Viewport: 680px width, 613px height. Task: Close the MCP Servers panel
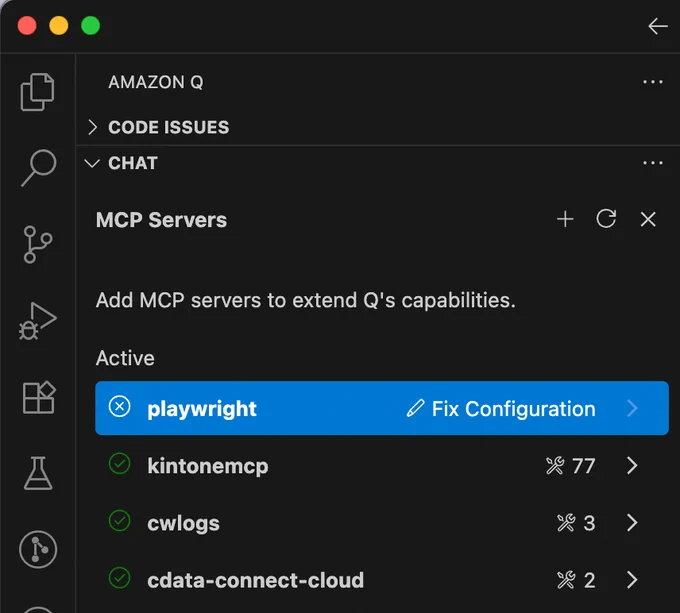point(648,219)
